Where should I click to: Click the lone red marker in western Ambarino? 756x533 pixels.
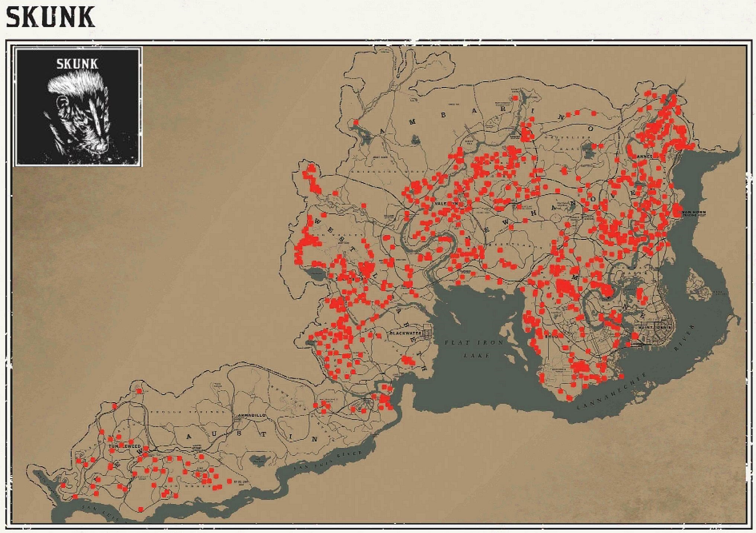356,122
